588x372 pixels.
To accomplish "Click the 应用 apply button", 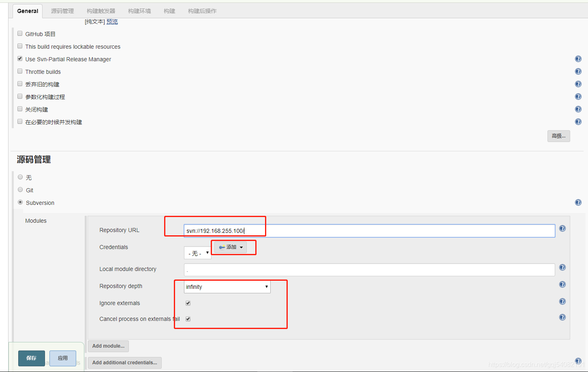I will click(63, 358).
